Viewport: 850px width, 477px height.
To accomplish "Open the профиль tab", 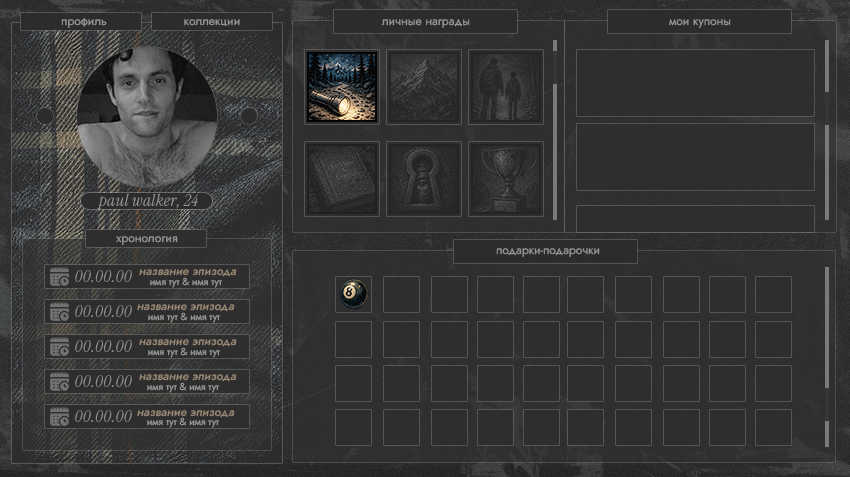I will point(81,22).
